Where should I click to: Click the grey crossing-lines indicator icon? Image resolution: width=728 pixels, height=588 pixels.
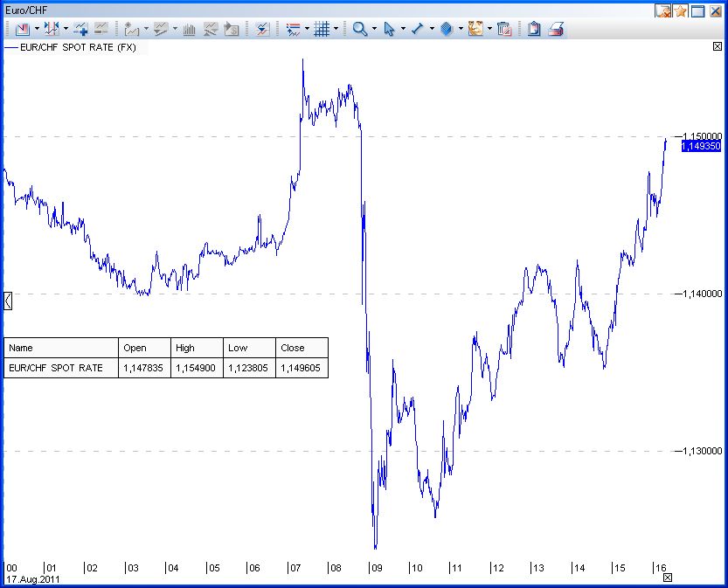click(x=211, y=29)
